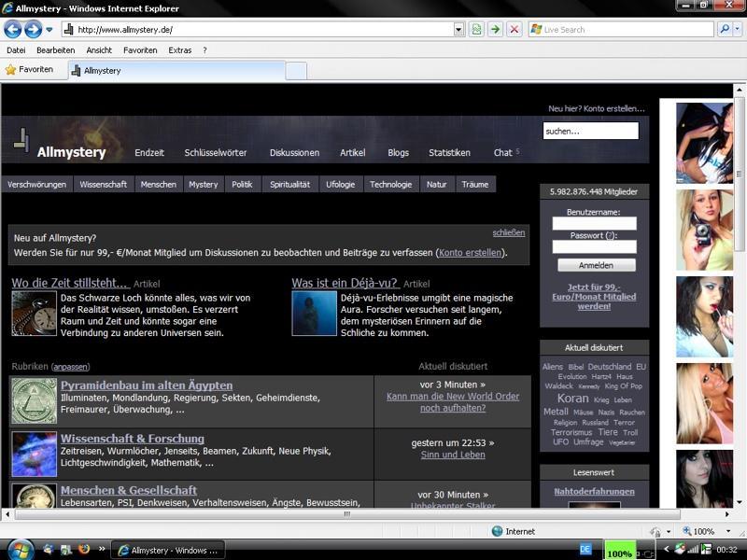Click the Favoriten star button
Image resolution: width=747 pixels, height=560 pixels.
click(x=30, y=69)
